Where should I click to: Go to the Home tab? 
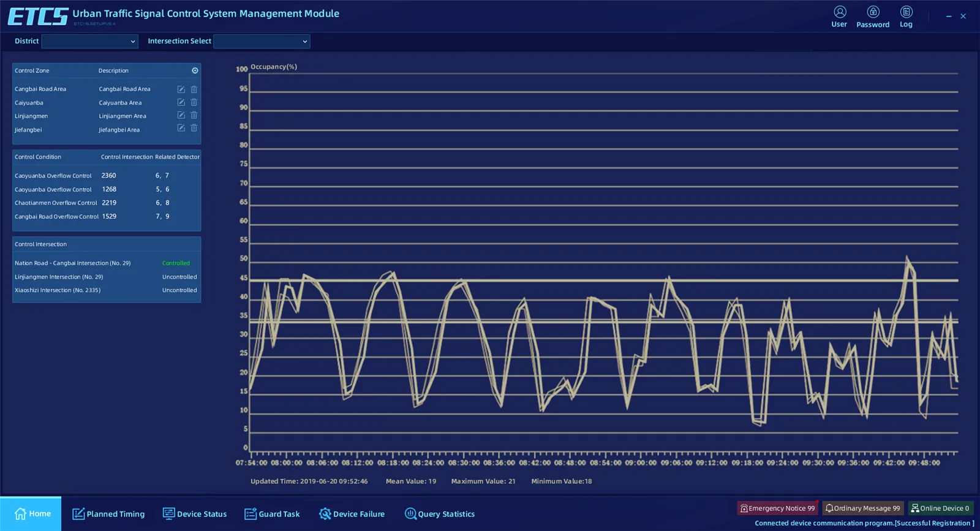pyautogui.click(x=31, y=514)
